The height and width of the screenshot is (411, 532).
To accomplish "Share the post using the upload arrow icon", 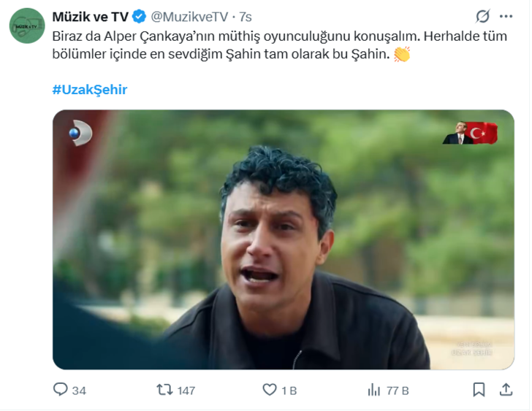I will 506,390.
